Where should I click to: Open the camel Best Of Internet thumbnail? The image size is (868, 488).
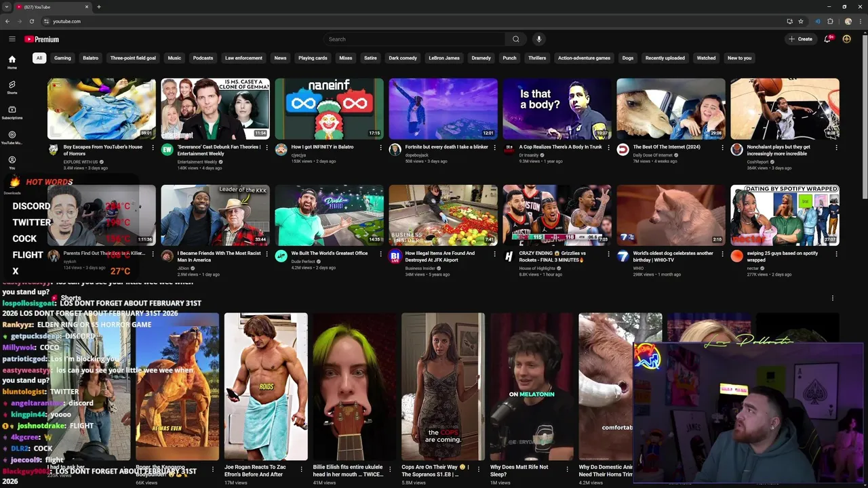click(x=671, y=108)
